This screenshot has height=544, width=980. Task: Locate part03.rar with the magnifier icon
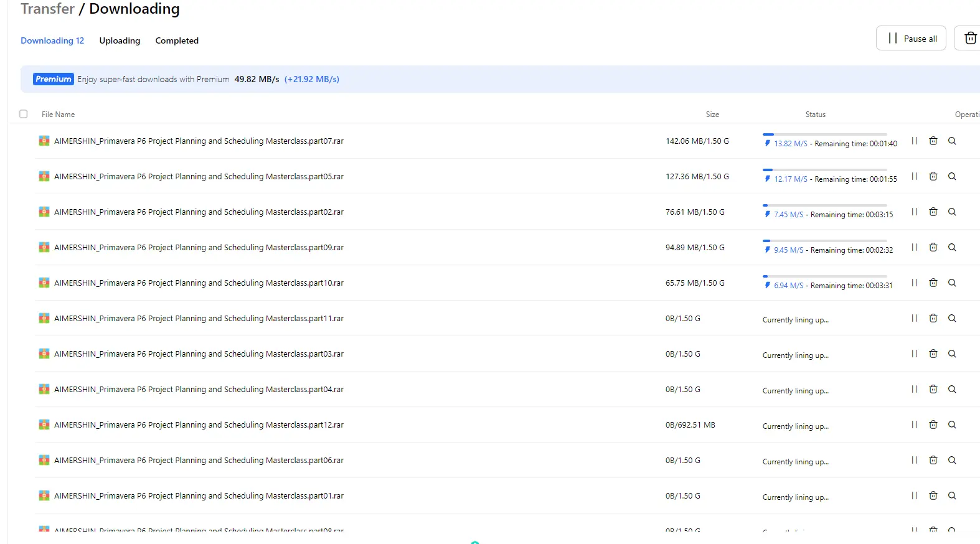coord(952,354)
